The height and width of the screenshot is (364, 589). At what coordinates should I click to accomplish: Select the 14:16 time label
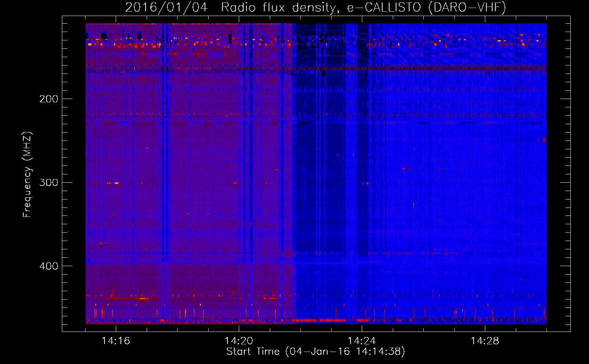pyautogui.click(x=116, y=341)
